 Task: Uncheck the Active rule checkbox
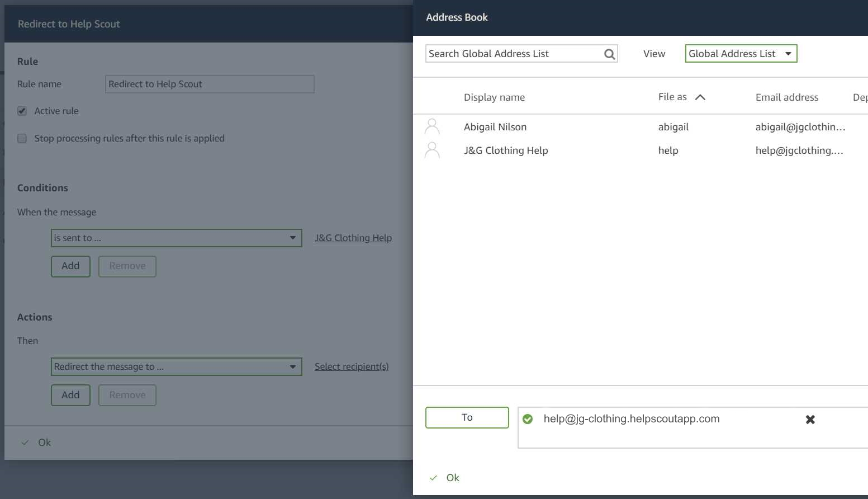pyautogui.click(x=22, y=111)
